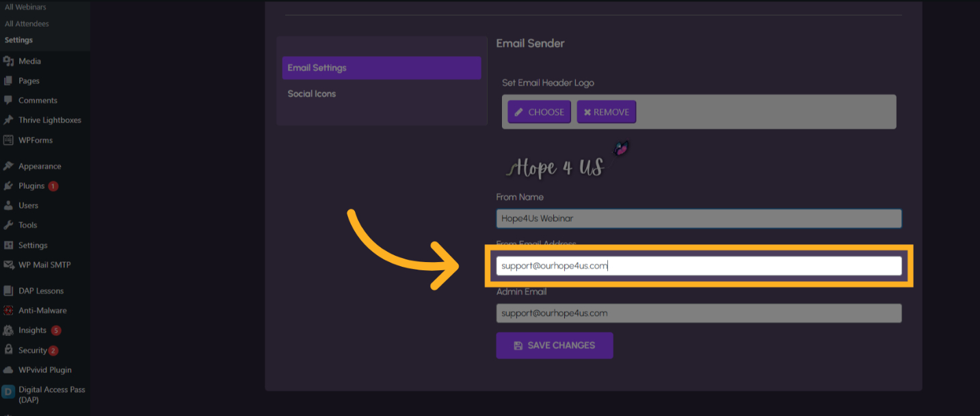Click the Admin Email input field
This screenshot has height=416, width=980.
click(x=698, y=313)
